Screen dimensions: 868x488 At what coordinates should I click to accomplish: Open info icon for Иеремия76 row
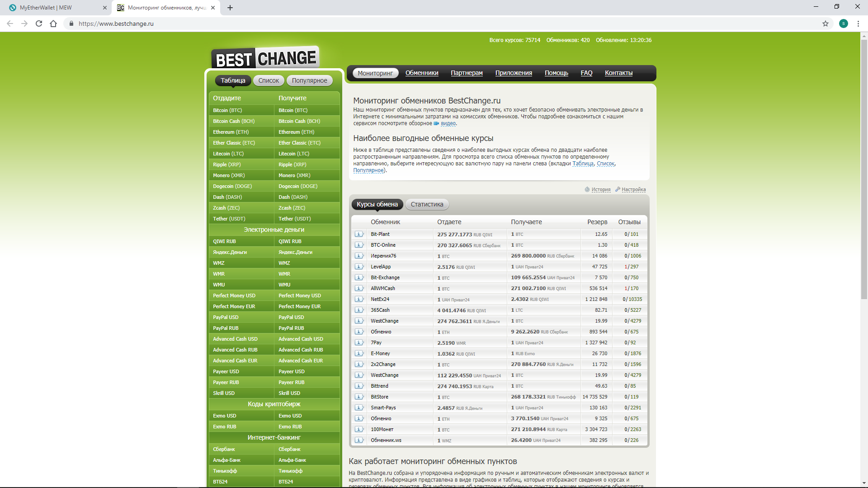[x=359, y=256]
